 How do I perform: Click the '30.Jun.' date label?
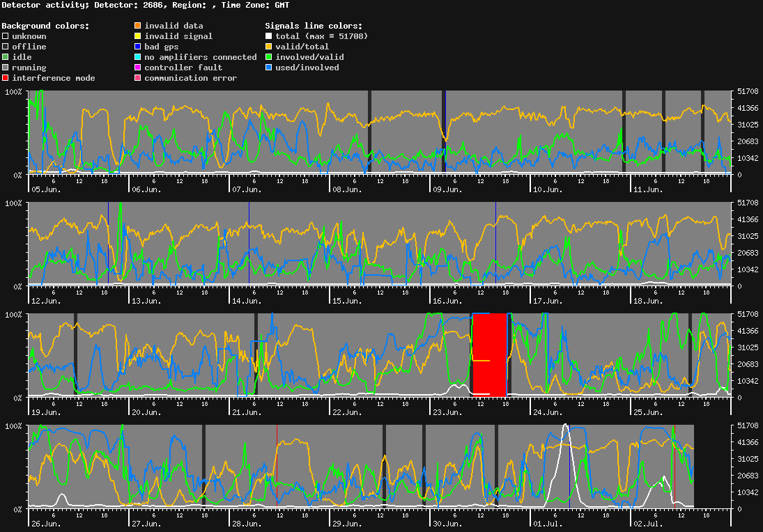click(x=447, y=524)
